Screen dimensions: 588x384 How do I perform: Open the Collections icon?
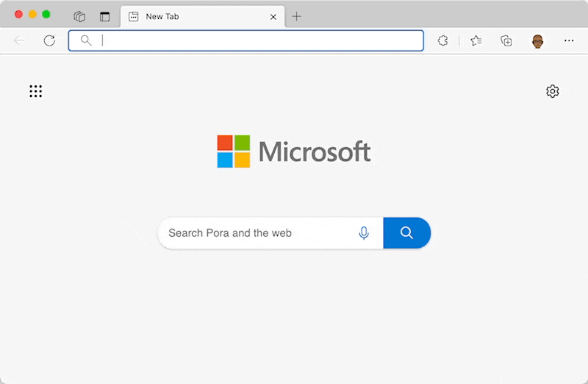(x=506, y=40)
